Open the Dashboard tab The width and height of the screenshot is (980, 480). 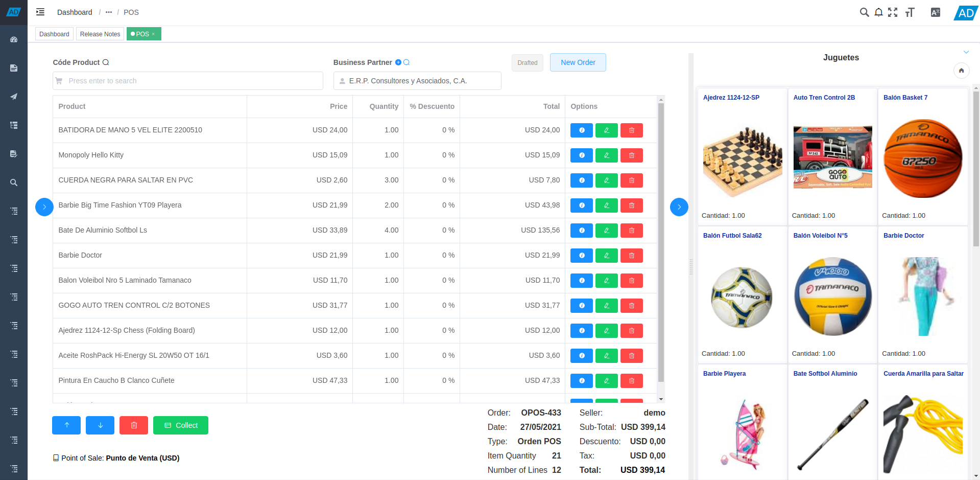point(54,34)
